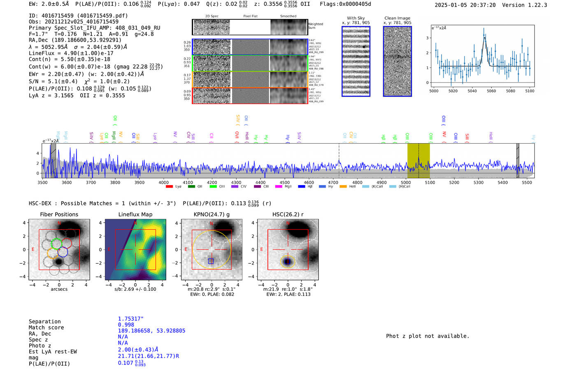The height and width of the screenshot is (392, 576).
Task: Click the HeII orange legend swatch
Action: (343, 187)
